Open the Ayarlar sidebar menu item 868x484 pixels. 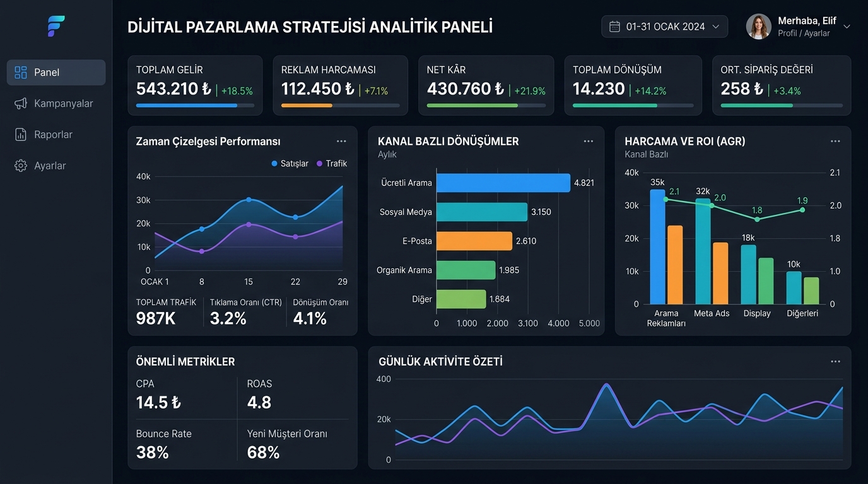click(x=56, y=166)
